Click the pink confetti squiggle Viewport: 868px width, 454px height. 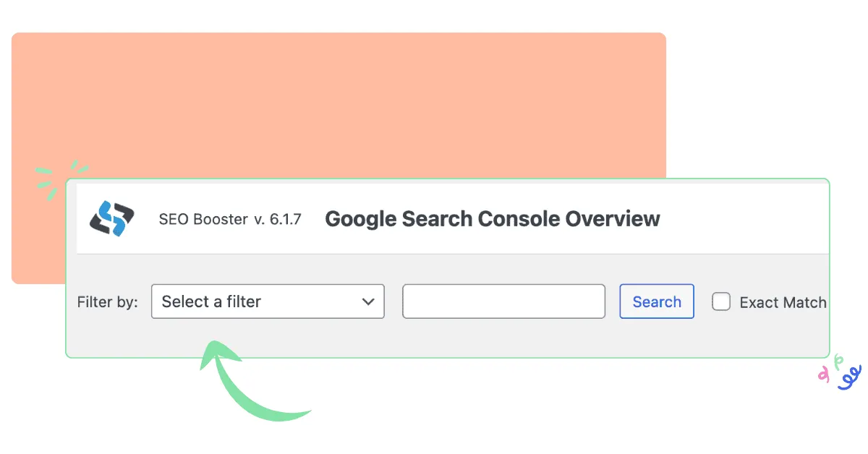823,374
